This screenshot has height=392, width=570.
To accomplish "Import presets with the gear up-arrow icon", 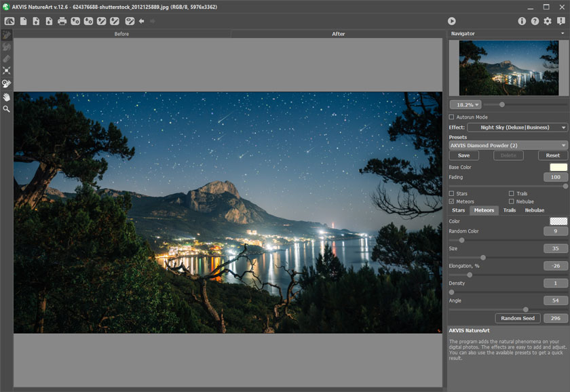I will [75, 21].
